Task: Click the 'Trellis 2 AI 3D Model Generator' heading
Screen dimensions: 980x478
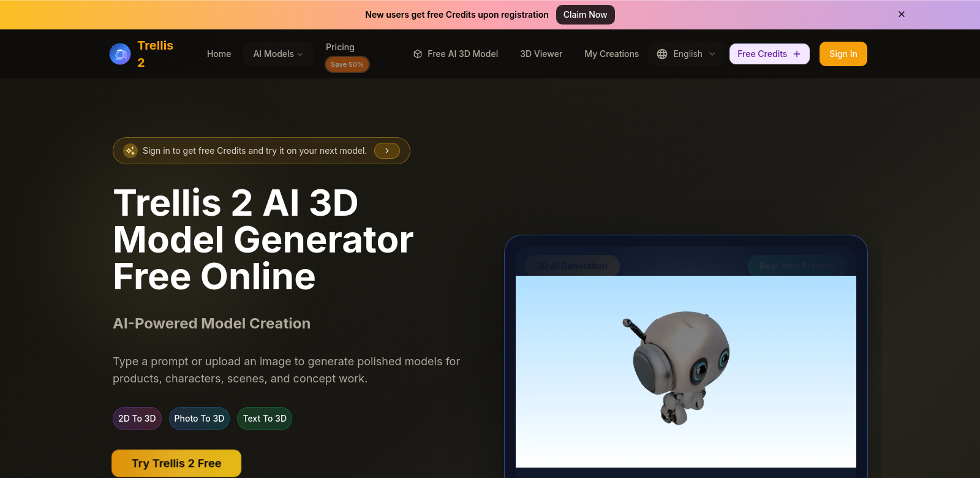Action: point(263,240)
